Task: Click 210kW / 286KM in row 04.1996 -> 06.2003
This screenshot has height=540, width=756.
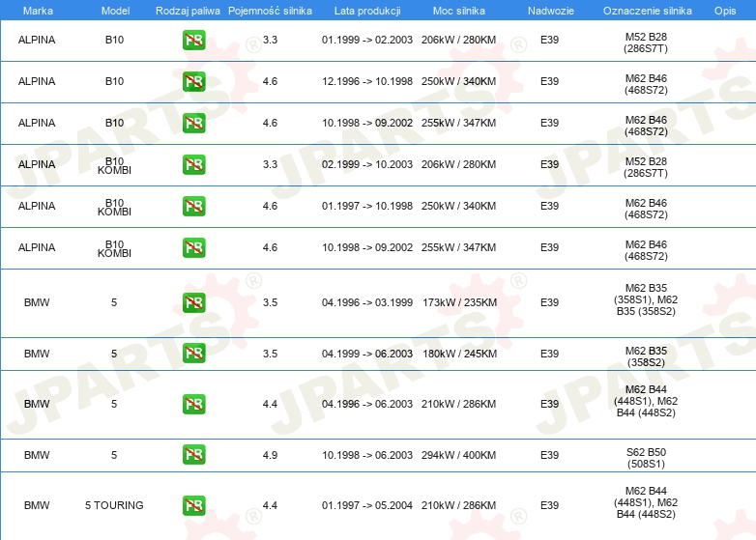Action: [x=458, y=404]
